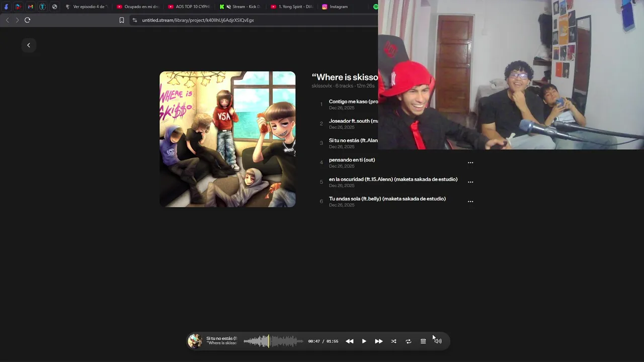Go back using the project back arrow

pyautogui.click(x=29, y=45)
